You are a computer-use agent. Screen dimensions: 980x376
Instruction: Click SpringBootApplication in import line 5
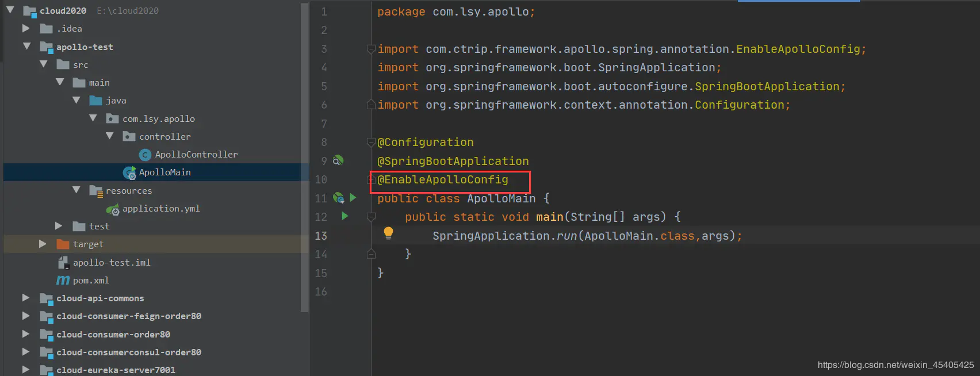pyautogui.click(x=767, y=86)
